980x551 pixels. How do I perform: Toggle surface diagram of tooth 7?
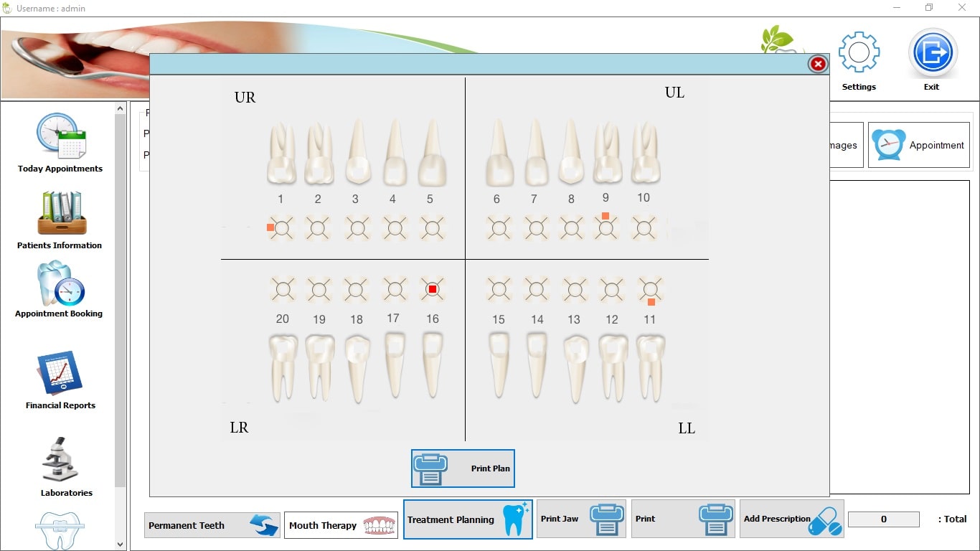[535, 228]
